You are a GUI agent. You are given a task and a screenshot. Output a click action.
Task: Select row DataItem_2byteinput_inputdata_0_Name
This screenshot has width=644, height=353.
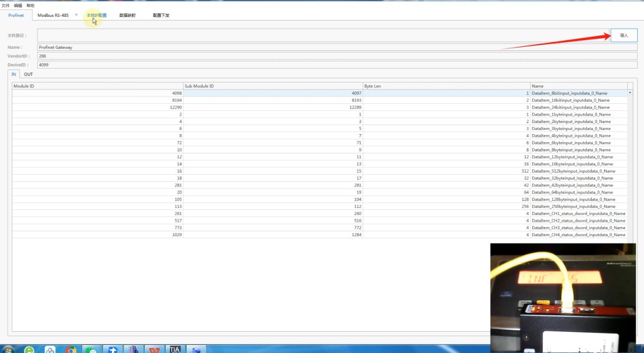tap(319, 121)
